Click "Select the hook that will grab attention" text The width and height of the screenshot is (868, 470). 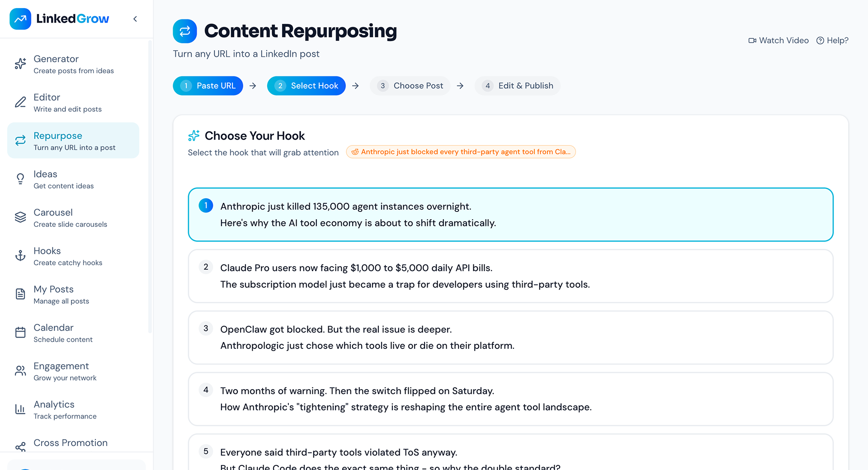pos(263,153)
